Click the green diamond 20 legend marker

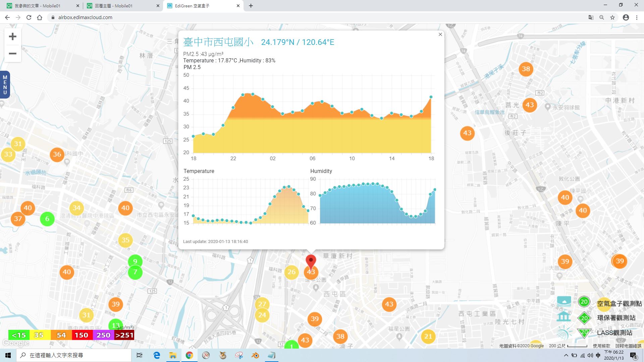coord(584,318)
